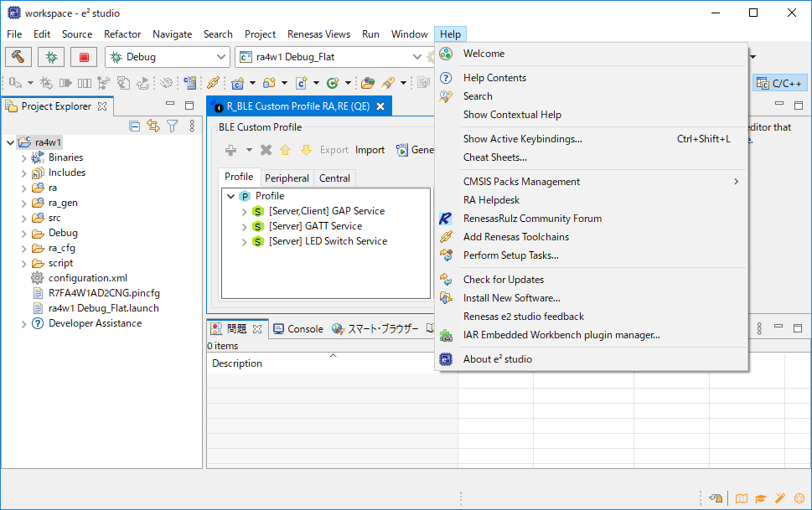Image resolution: width=812 pixels, height=510 pixels.
Task: Maximize the Project Explorer panel
Action: [x=189, y=106]
